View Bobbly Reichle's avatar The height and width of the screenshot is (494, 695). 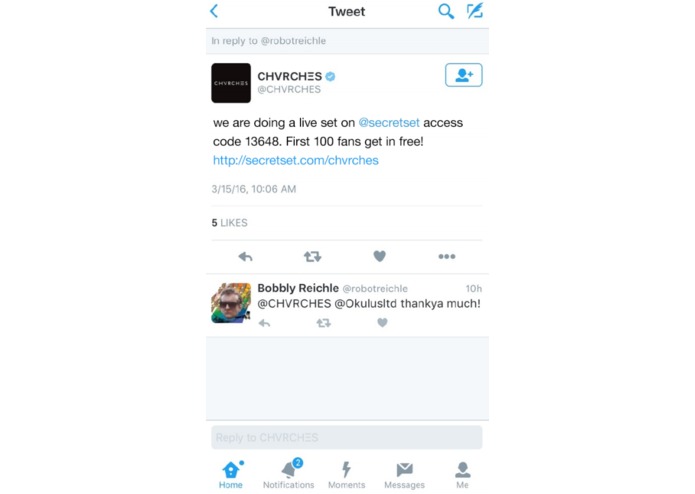coord(231,303)
